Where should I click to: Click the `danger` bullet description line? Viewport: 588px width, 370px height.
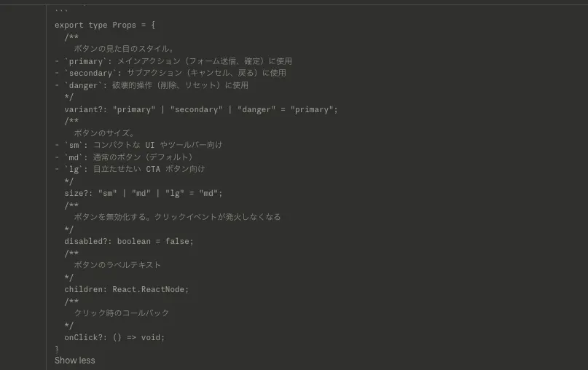point(152,85)
